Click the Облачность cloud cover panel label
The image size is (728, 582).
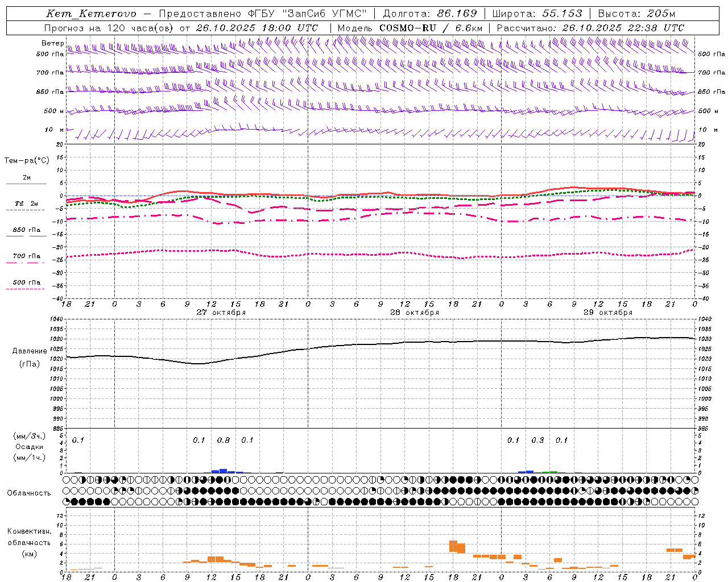pyautogui.click(x=29, y=493)
